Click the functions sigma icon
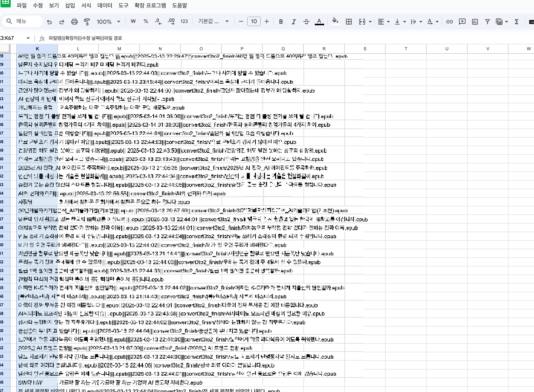Viewport: 534px width, 392px height. 517,22
